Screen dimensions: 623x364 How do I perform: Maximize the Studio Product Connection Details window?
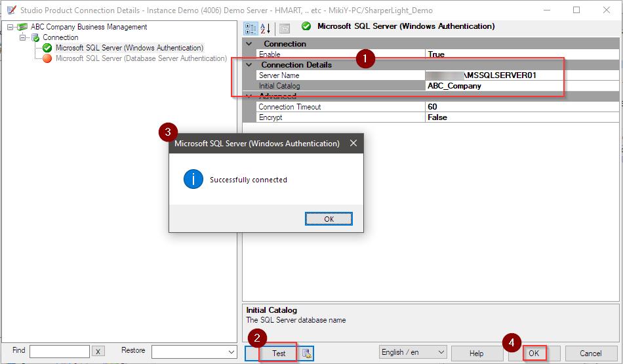tap(576, 10)
